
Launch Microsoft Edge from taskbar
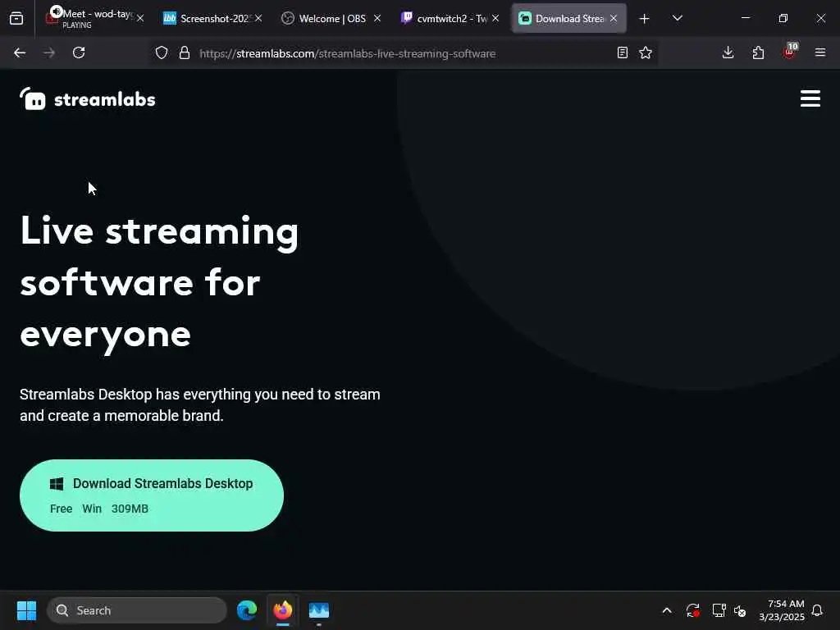tap(247, 610)
